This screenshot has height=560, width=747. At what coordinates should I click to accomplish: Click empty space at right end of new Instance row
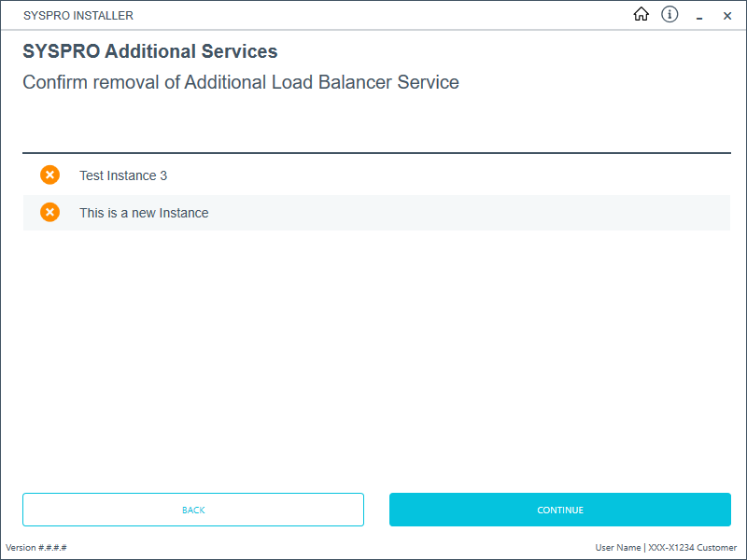[x=654, y=213]
